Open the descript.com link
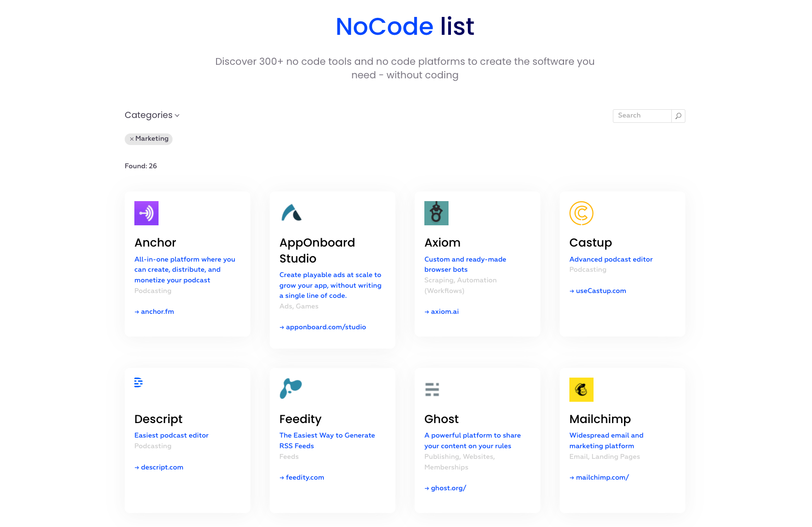Viewport: 812px width, 527px height. [x=159, y=468]
